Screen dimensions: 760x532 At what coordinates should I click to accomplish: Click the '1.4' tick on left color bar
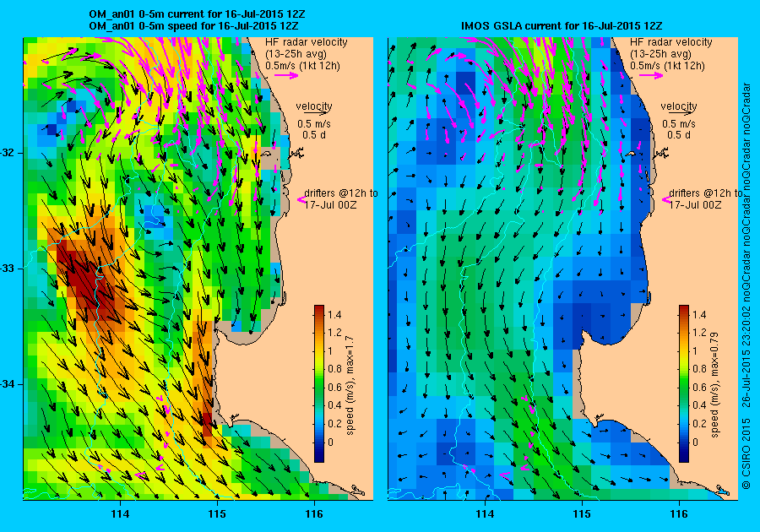pos(334,314)
